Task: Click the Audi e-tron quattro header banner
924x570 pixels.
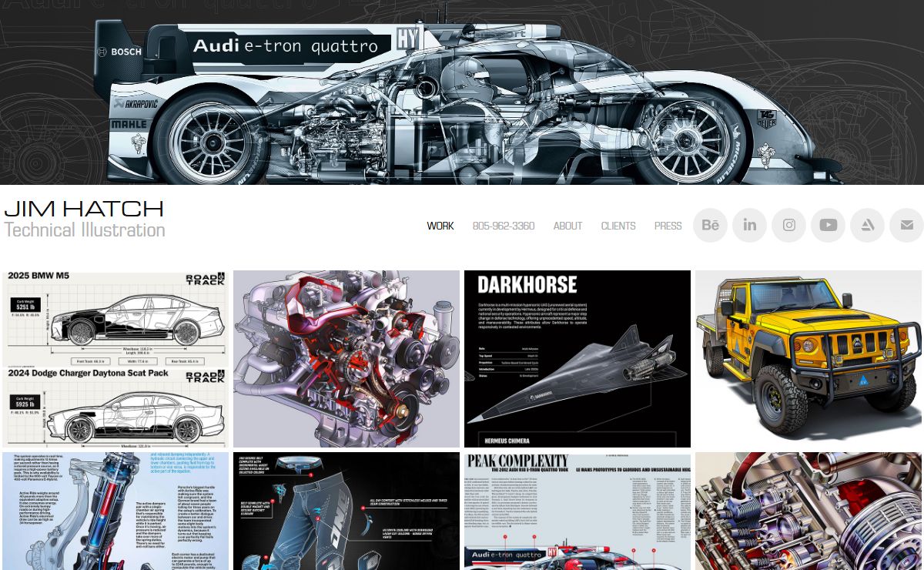Action: pos(462,92)
